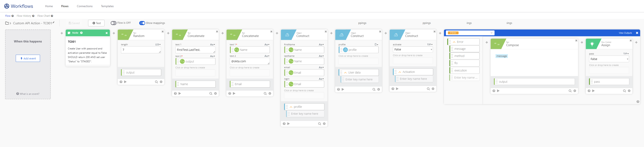The image size is (644, 147).
Task: Click the magnifier icon on the Assign card
Action: pos(625,91)
